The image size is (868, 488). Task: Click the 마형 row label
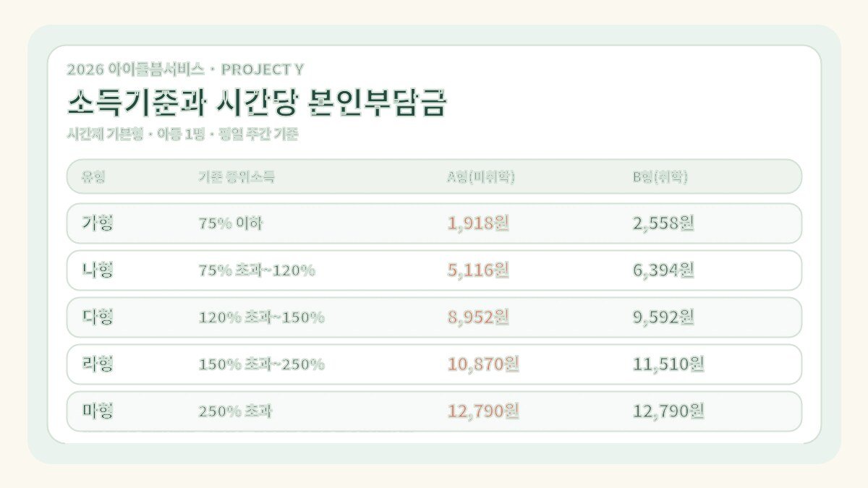pyautogui.click(x=98, y=411)
